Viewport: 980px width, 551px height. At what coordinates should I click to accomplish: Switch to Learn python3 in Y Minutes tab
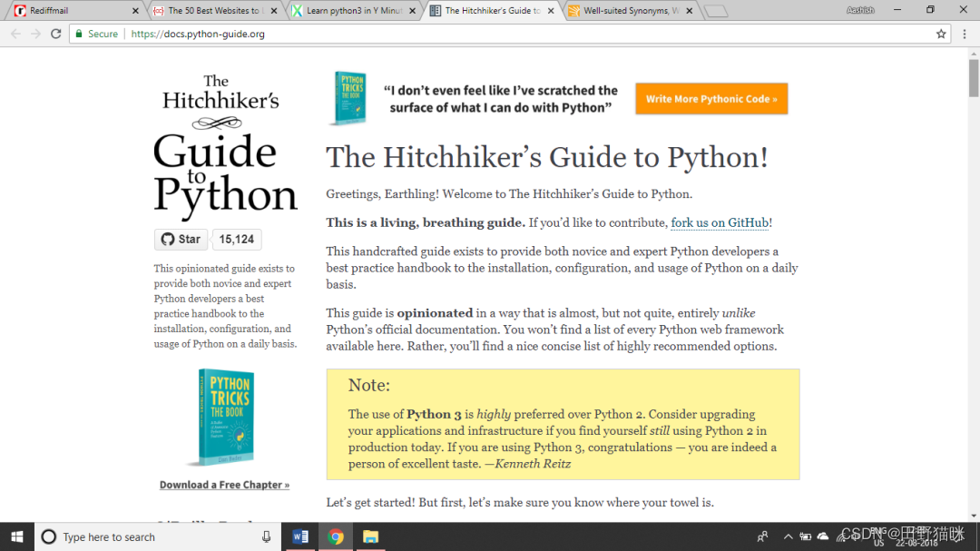(353, 11)
